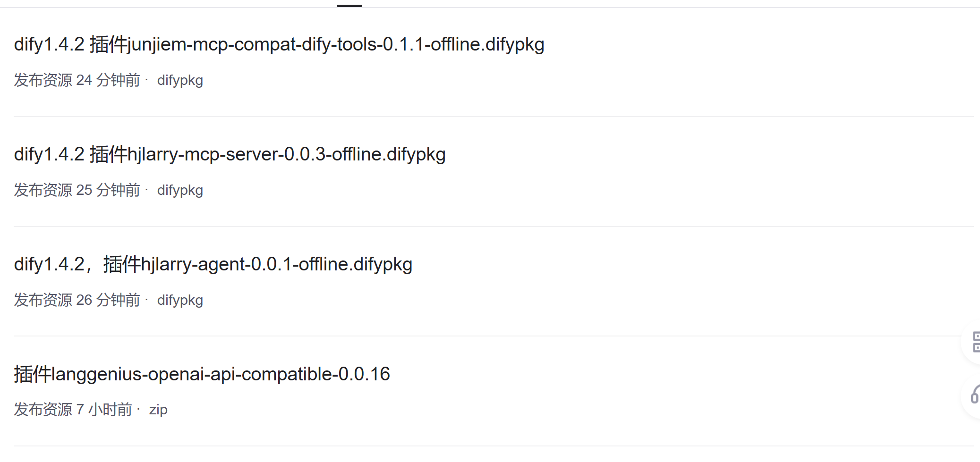Click the dark drag handle at top
The image size is (980, 462).
click(349, 5)
